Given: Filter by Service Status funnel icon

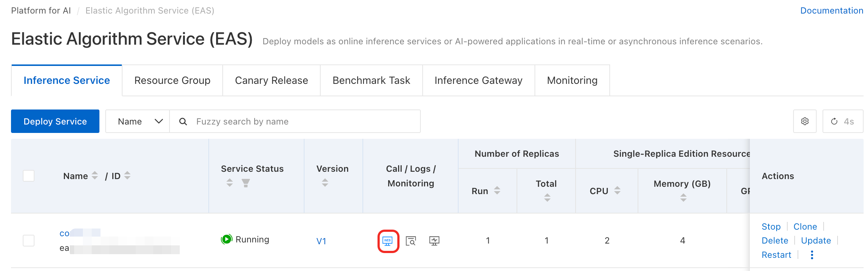Looking at the screenshot, I should pos(246,183).
